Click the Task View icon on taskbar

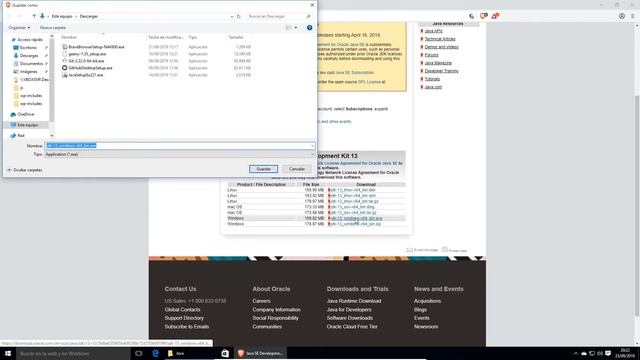(x=139, y=353)
